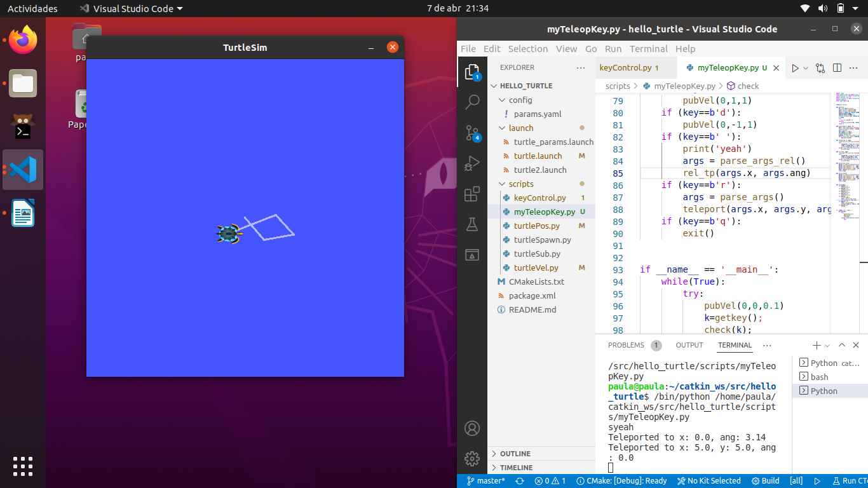Launch CMake target from status bar play icon

click(818, 481)
